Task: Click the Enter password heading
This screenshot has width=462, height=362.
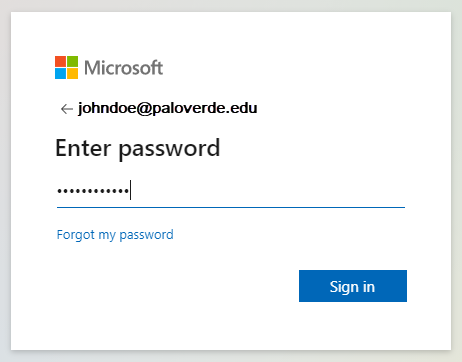Action: point(138,149)
